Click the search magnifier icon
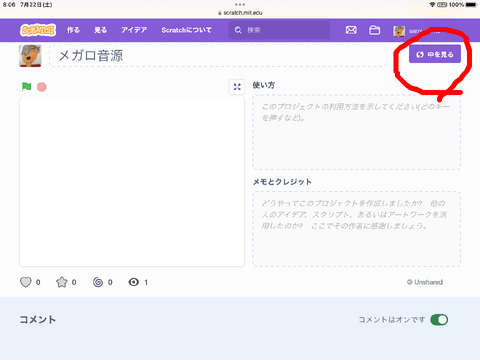This screenshot has height=360, width=480. tap(238, 30)
